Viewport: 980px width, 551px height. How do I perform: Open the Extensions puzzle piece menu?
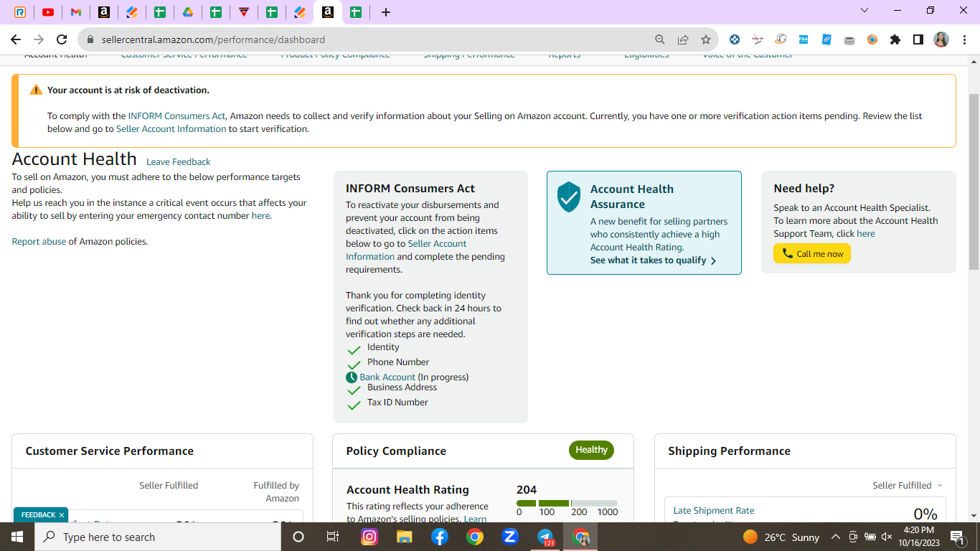[895, 39]
